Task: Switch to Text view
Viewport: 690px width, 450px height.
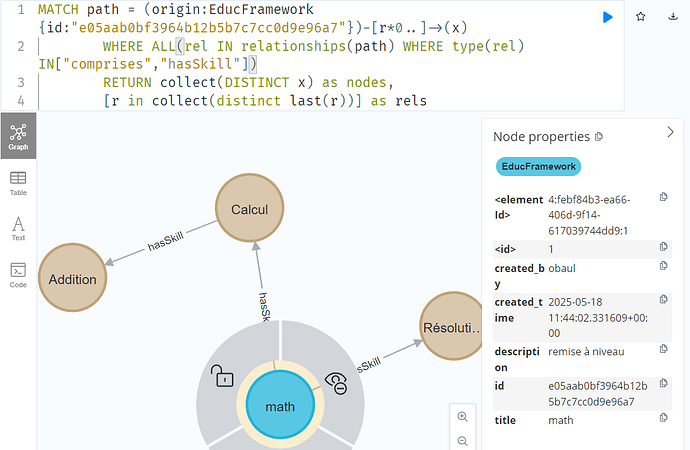Action: point(18,229)
